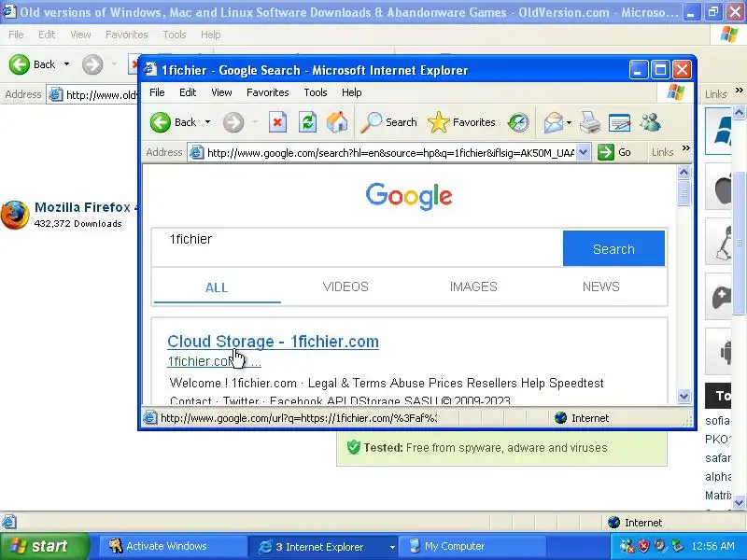Open the Tools menu in the Google Search window

[316, 92]
